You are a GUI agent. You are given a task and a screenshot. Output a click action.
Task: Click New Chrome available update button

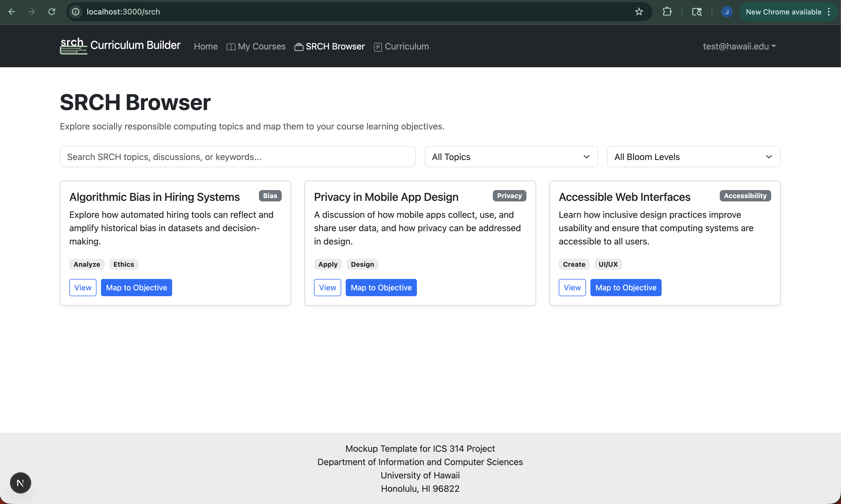pos(783,12)
